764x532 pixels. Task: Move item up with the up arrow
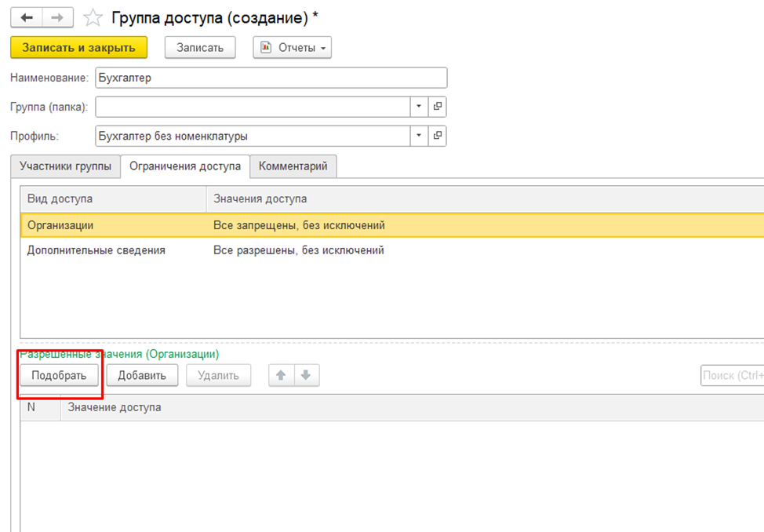281,376
